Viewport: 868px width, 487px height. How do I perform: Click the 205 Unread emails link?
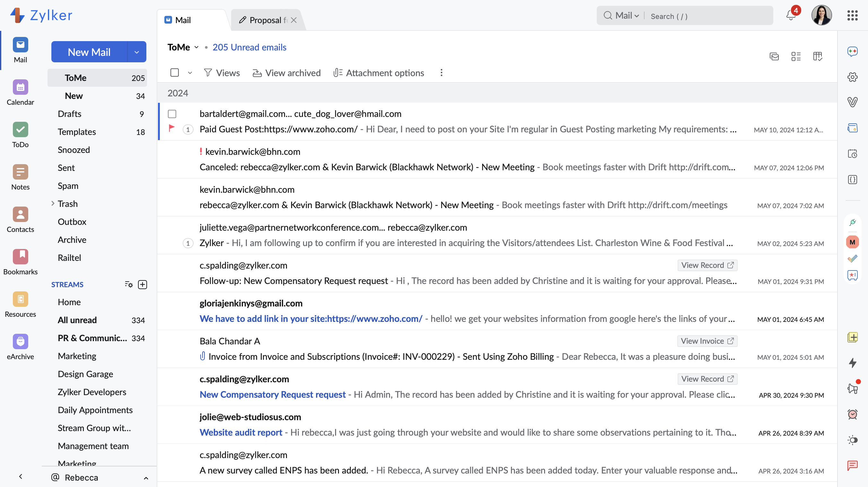click(x=249, y=47)
